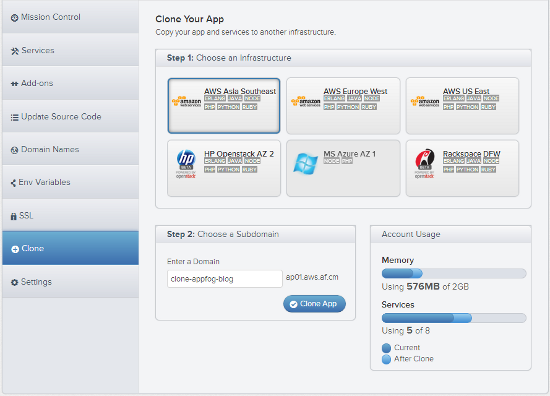Choose MS Azure AZ 1 infrastructure
Viewport: 550px width, 396px height.
343,168
